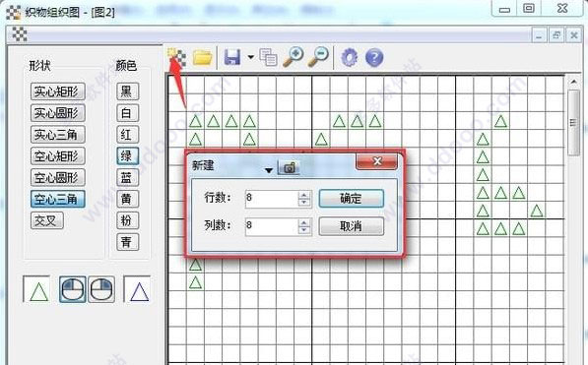The image size is (588, 365).
Task: Click the inner document checkerboard icon
Action: 20,34
